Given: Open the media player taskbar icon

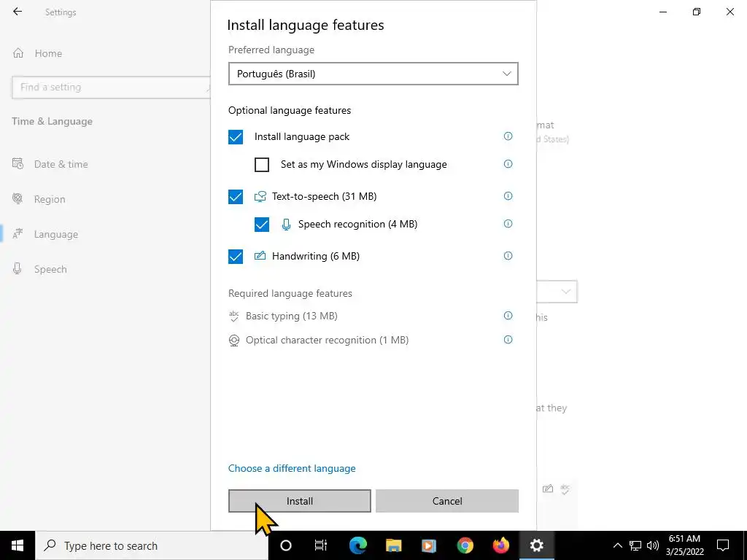Looking at the screenshot, I should (429, 545).
